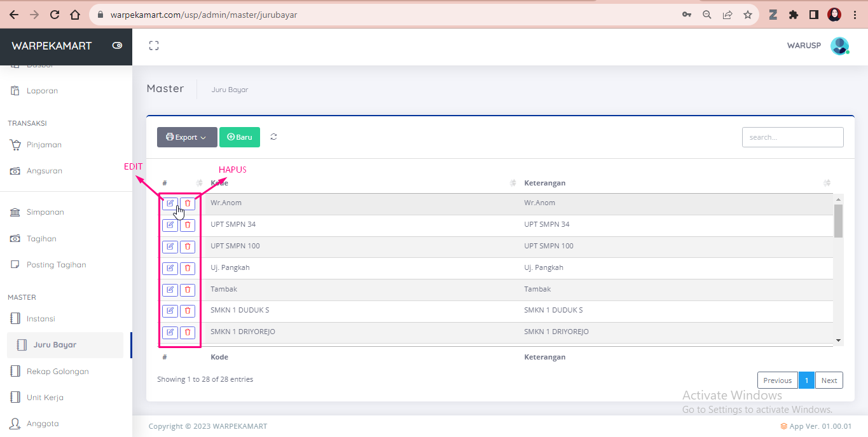Sort by the # column header
The image size is (868, 437).
click(182, 183)
